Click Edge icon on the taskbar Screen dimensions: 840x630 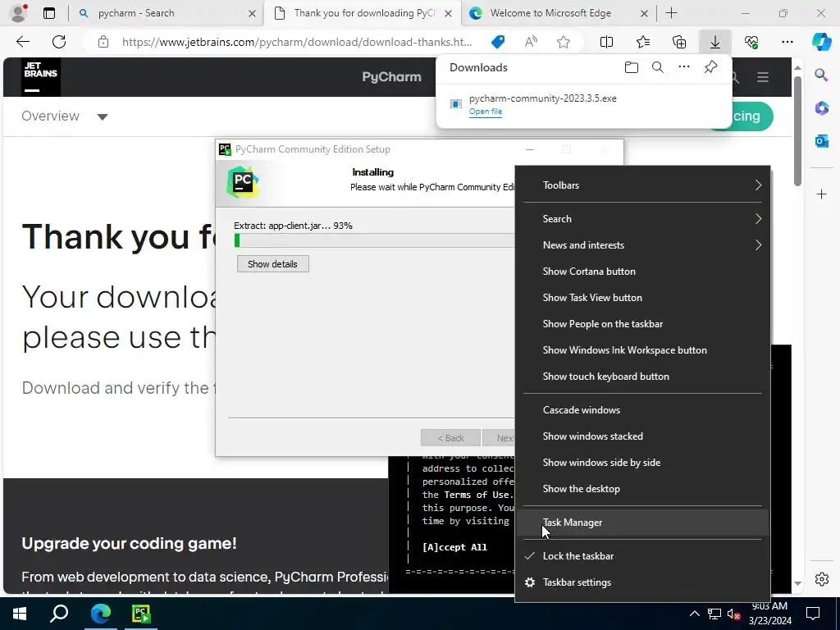tap(100, 614)
